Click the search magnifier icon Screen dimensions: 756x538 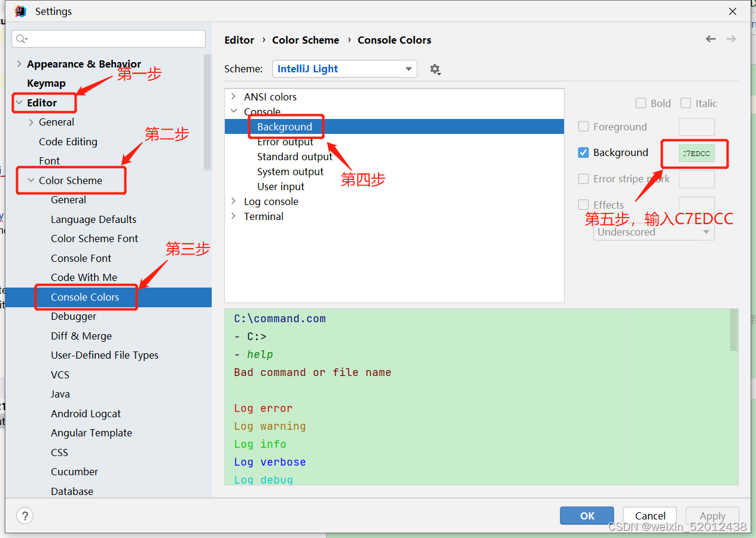coord(21,39)
